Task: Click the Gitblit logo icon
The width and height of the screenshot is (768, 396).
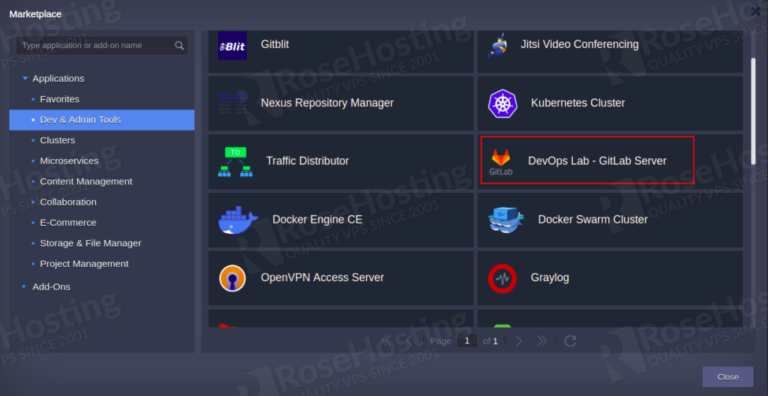Action: pos(232,45)
